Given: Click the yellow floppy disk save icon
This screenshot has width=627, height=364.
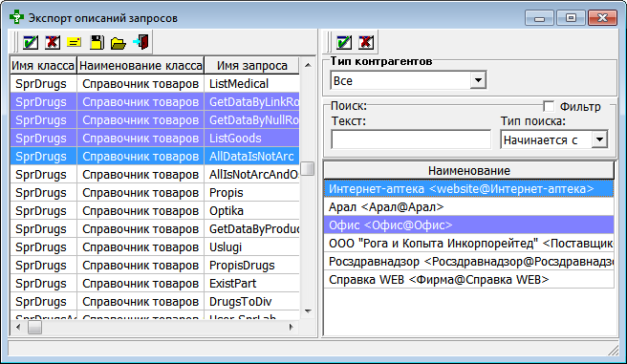Looking at the screenshot, I should tap(97, 42).
